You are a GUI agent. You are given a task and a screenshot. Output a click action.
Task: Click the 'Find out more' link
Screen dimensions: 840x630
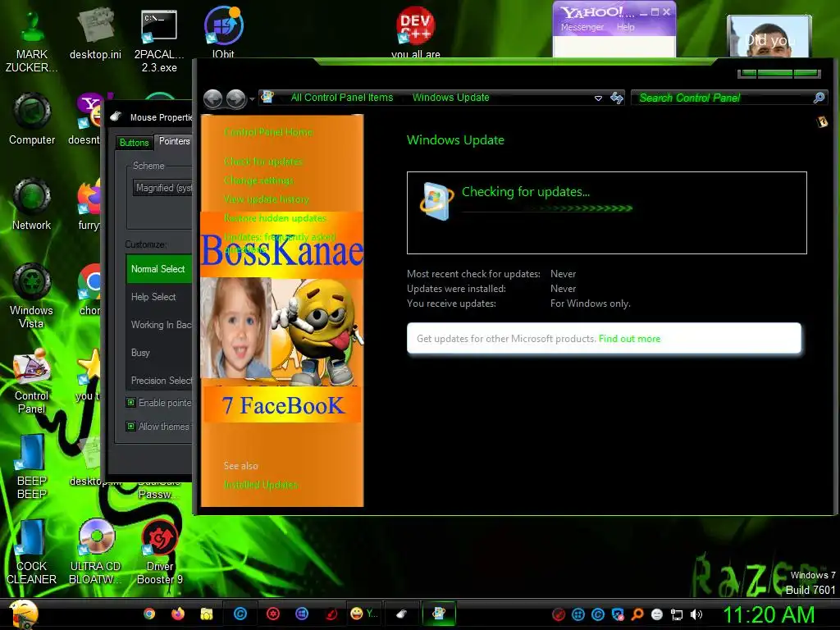(629, 339)
